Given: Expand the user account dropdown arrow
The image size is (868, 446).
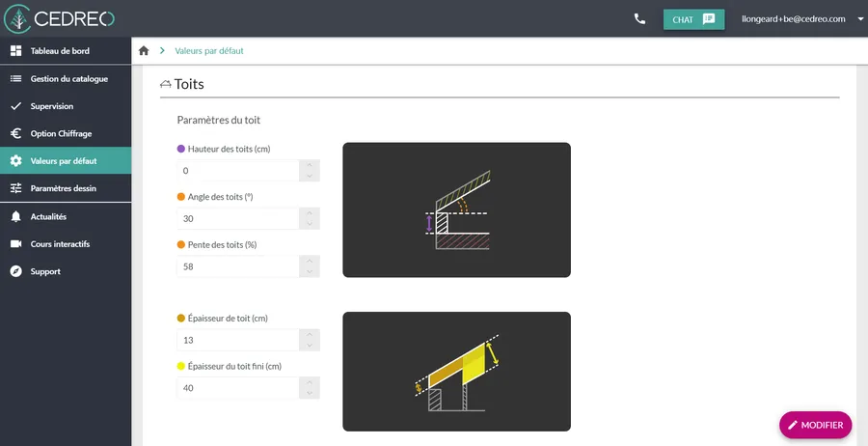Looking at the screenshot, I should [859, 18].
